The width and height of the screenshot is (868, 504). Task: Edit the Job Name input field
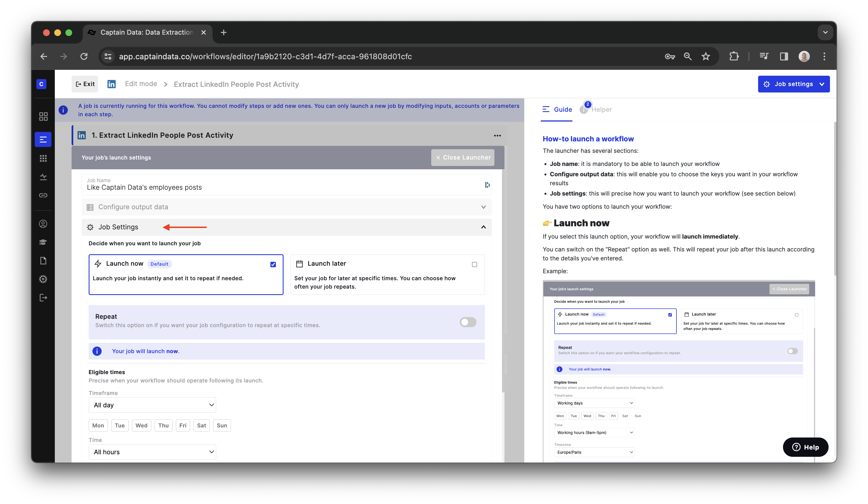pos(287,185)
